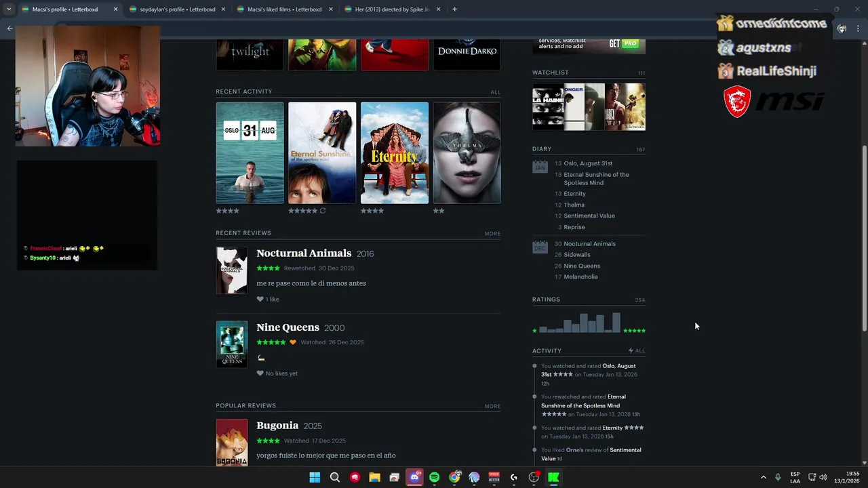This screenshot has height=488, width=868.
Task: Open the Donnie Darko favorite poster
Action: (x=467, y=54)
